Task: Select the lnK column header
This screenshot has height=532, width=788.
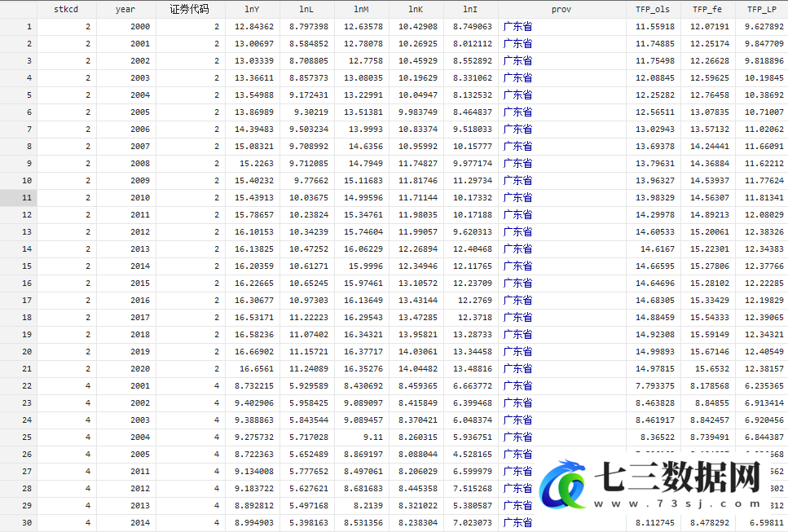Action: coord(416,9)
